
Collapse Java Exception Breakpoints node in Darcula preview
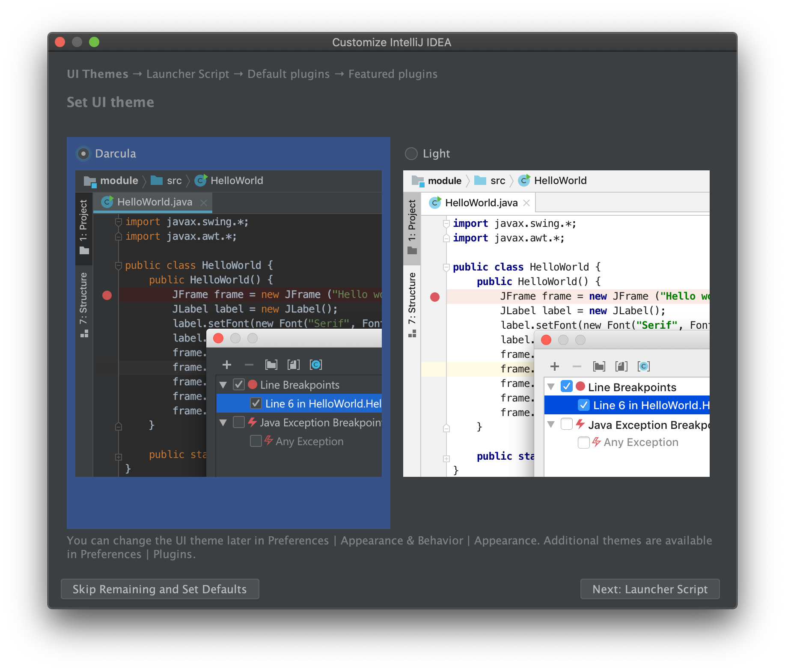pyautogui.click(x=223, y=422)
